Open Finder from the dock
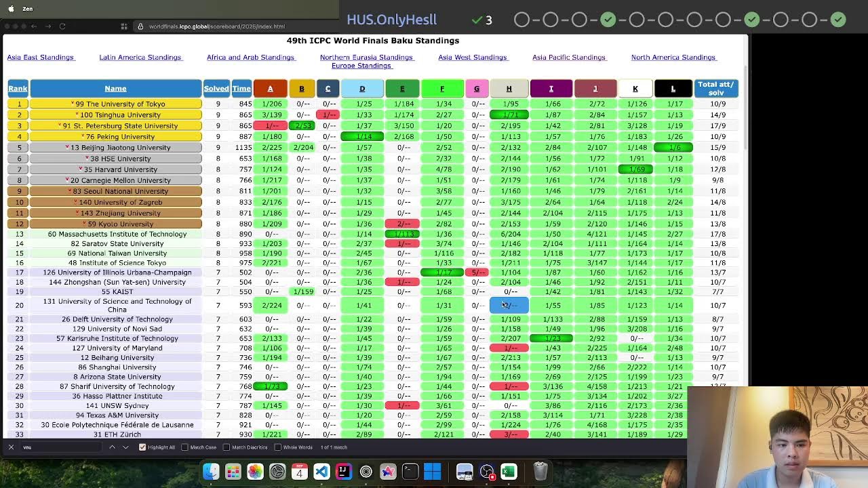The height and width of the screenshot is (488, 868). coord(211,471)
